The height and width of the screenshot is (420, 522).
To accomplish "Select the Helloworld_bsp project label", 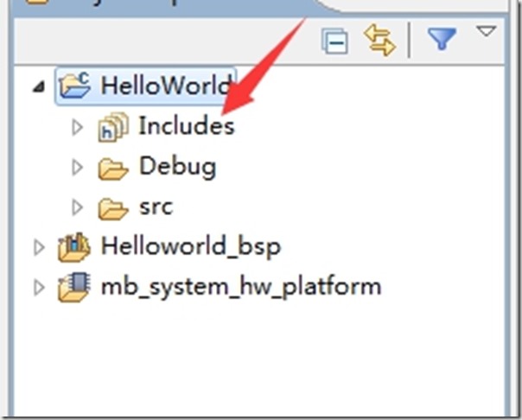I will (x=190, y=247).
